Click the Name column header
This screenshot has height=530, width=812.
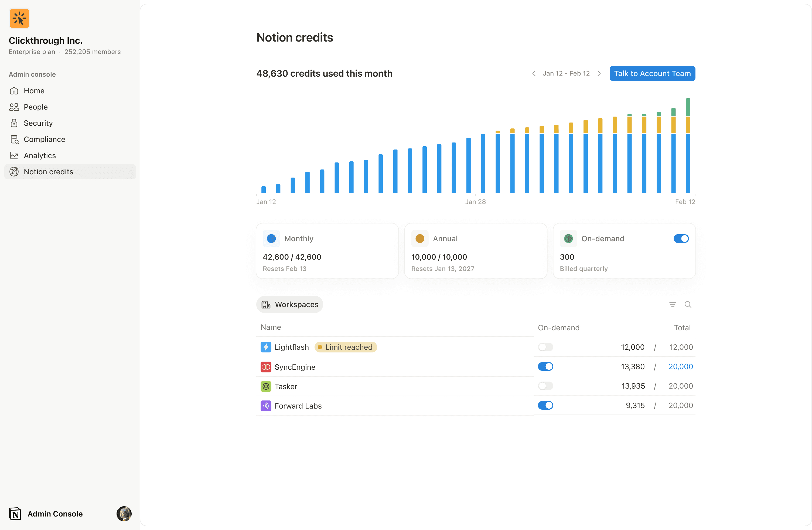tap(271, 327)
